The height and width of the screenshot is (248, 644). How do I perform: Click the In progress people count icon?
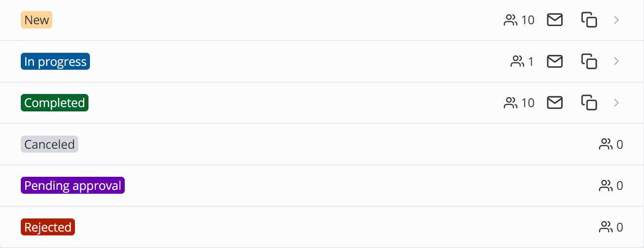click(x=517, y=62)
